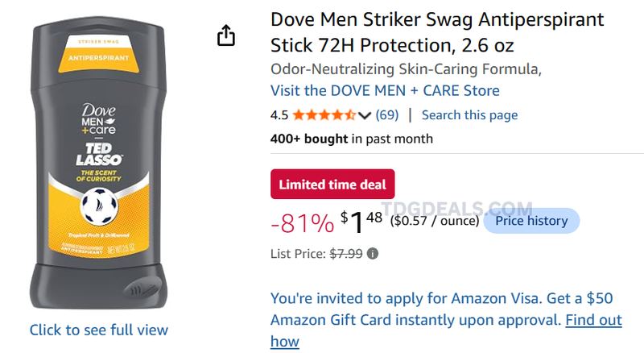The height and width of the screenshot is (353, 644).
Task: Click the 'Click to see full view' link
Action: click(x=98, y=330)
